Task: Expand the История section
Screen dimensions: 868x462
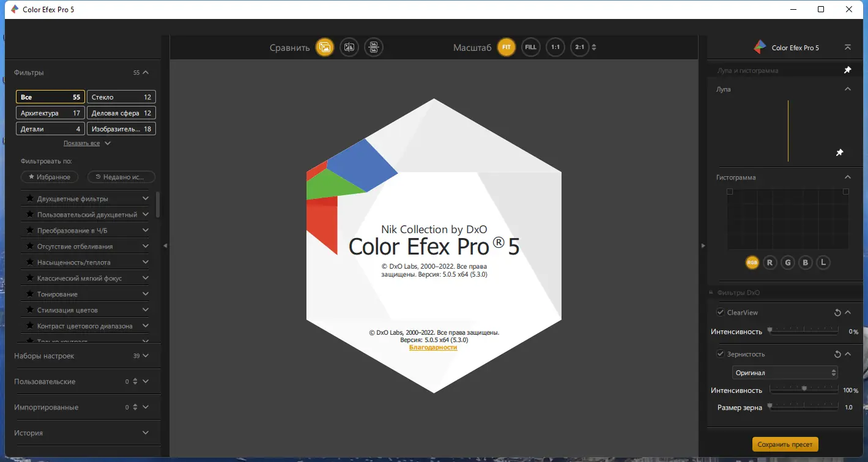Action: click(146, 433)
